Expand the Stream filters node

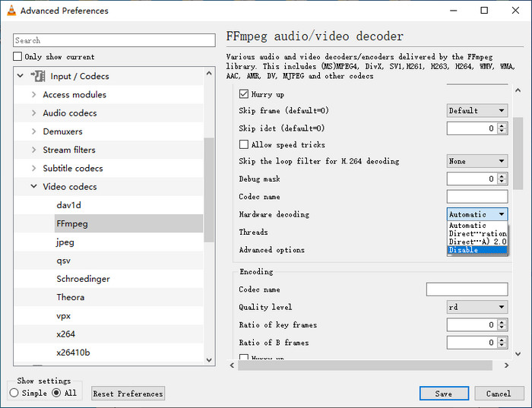click(x=33, y=150)
